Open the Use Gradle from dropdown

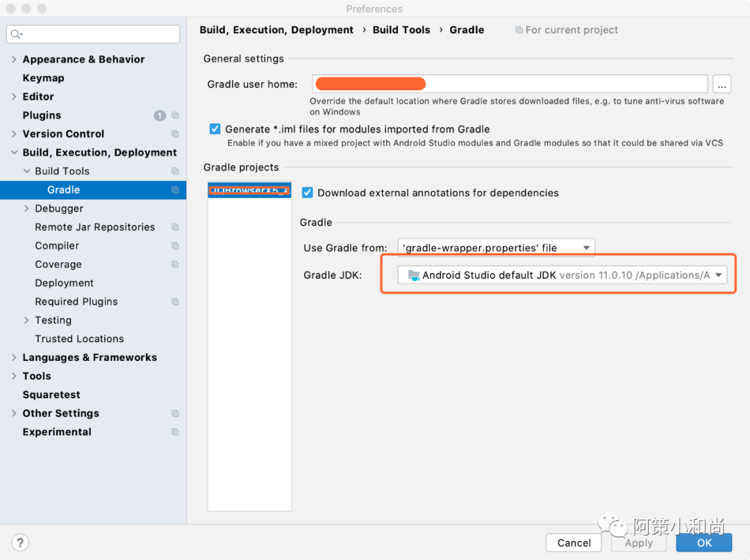[x=496, y=248]
